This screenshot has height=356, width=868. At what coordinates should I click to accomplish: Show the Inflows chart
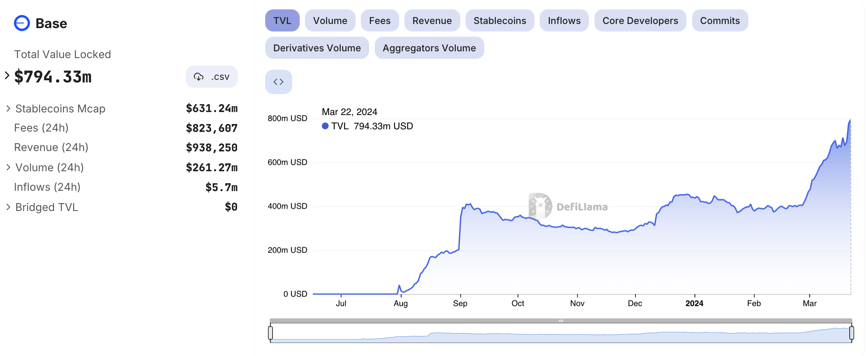pyautogui.click(x=564, y=21)
